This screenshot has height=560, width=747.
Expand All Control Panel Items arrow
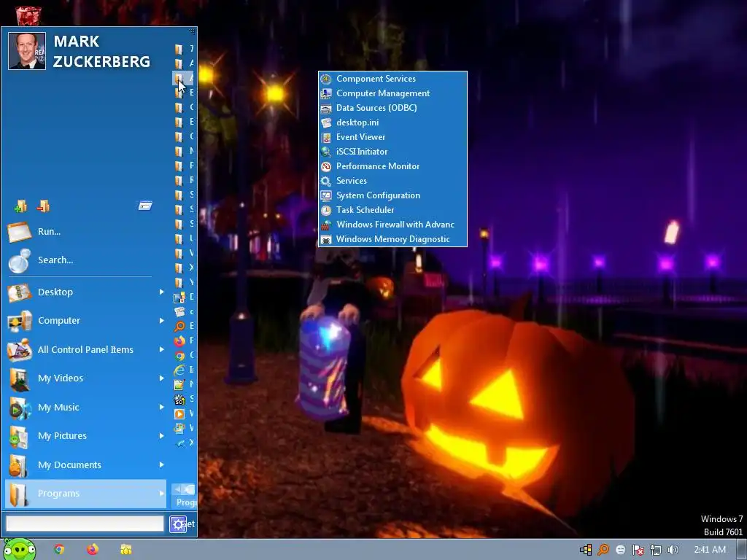point(161,349)
